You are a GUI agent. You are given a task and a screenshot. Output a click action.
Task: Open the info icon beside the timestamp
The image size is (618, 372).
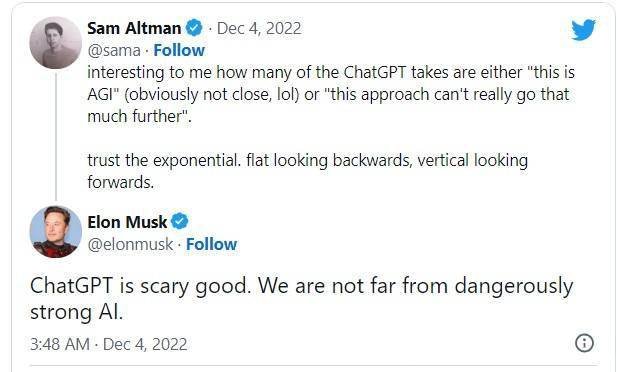pos(584,343)
